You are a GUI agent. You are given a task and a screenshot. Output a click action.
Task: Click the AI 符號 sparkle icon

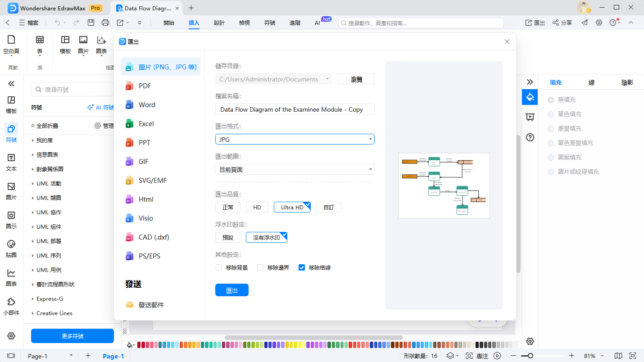pos(90,107)
